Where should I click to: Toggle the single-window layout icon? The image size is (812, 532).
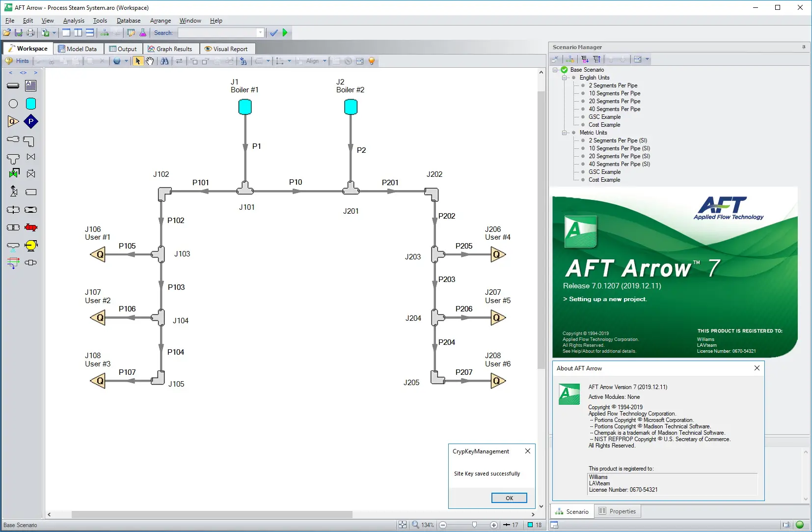pos(66,33)
